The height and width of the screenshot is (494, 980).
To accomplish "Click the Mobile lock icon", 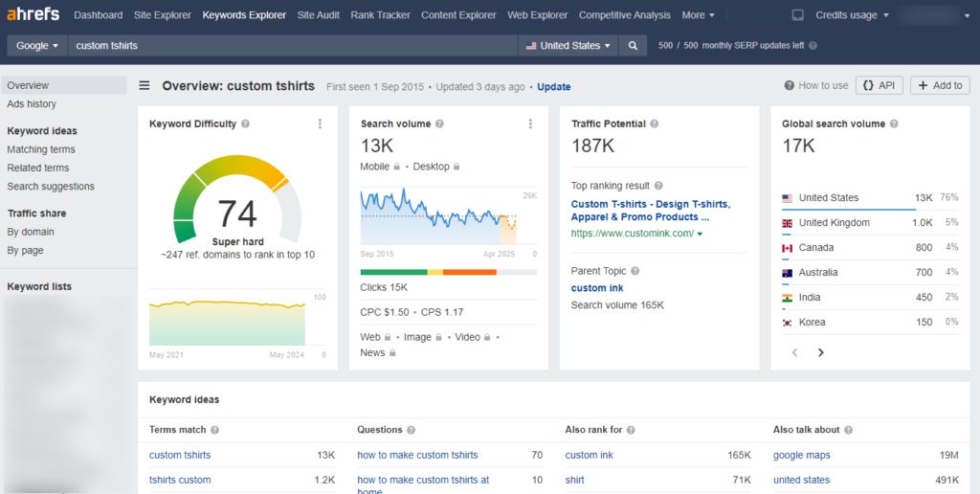I will point(396,167).
